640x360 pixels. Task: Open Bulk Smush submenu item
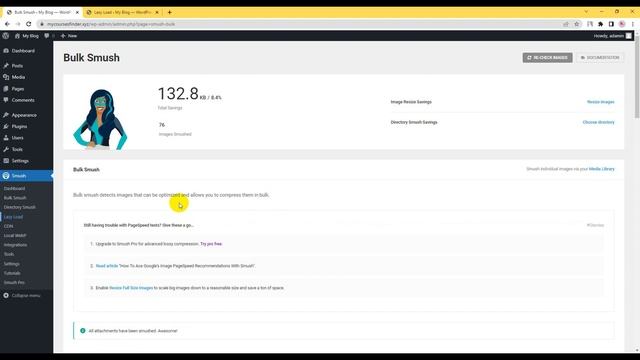[x=15, y=198]
